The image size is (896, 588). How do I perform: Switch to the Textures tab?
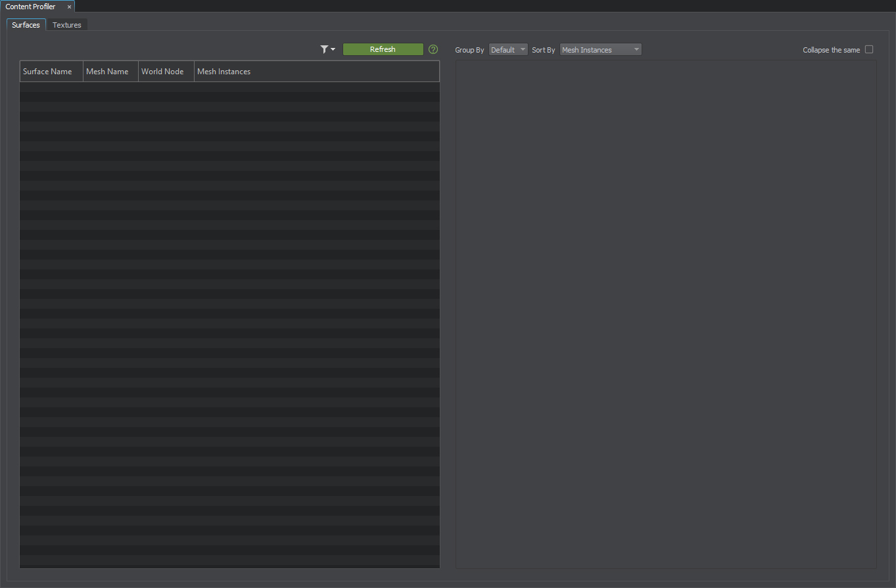pos(67,25)
